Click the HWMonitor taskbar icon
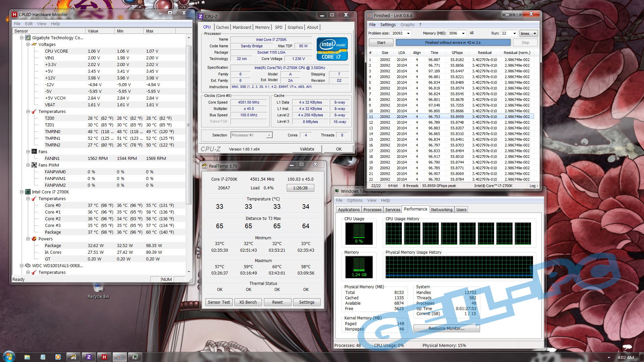This screenshot has width=644, height=362. click(x=104, y=357)
